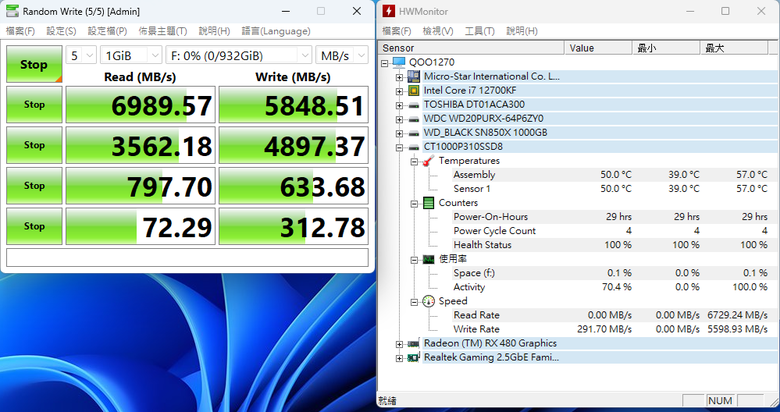Click the QOO1270 computer icon
Viewport: 780px width, 412px height.
click(x=399, y=62)
